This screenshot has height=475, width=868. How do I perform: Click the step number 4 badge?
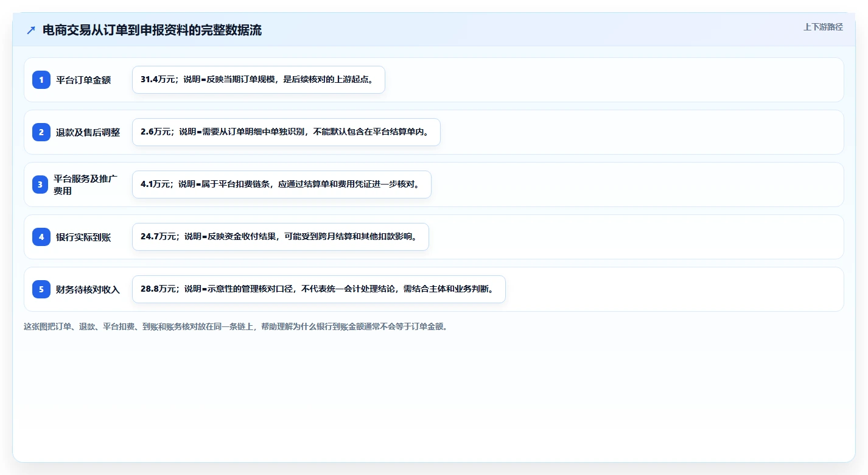41,237
